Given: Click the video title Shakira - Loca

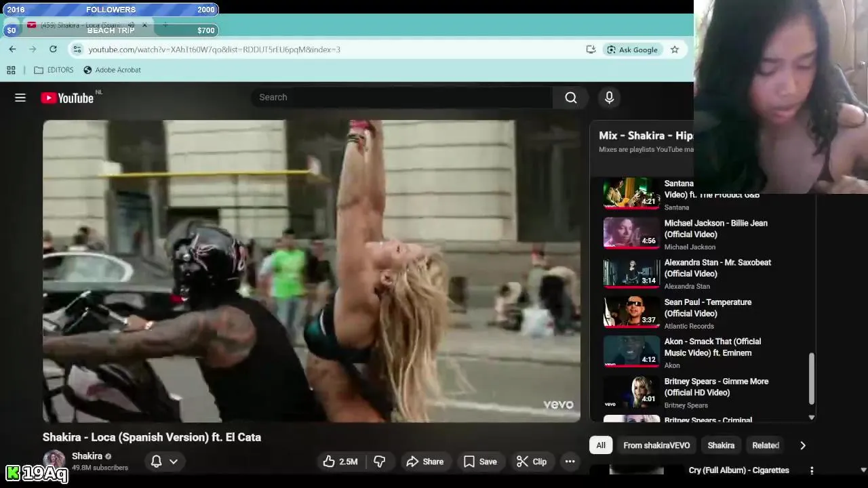Looking at the screenshot, I should click(152, 437).
